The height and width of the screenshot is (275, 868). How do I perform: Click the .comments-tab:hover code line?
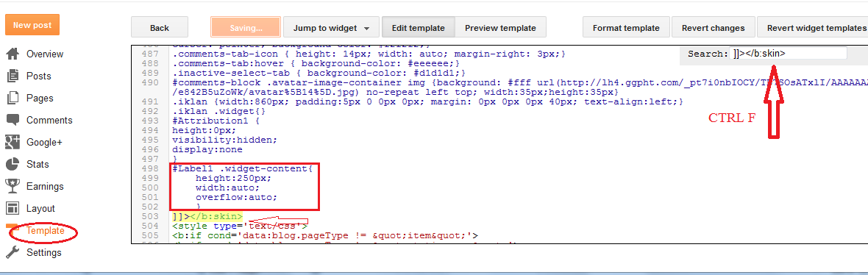pyautogui.click(x=316, y=64)
